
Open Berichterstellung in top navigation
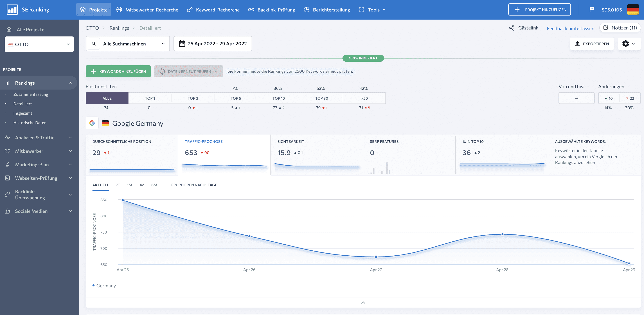tap(327, 10)
